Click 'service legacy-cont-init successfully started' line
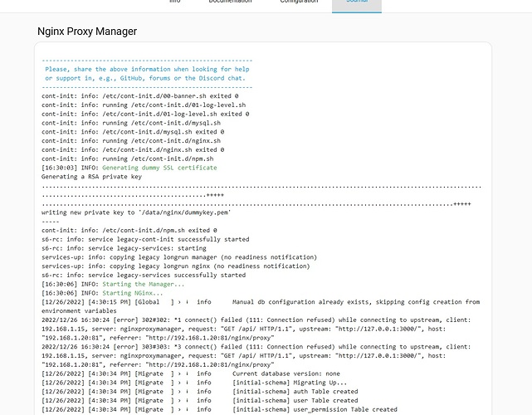 (145, 239)
